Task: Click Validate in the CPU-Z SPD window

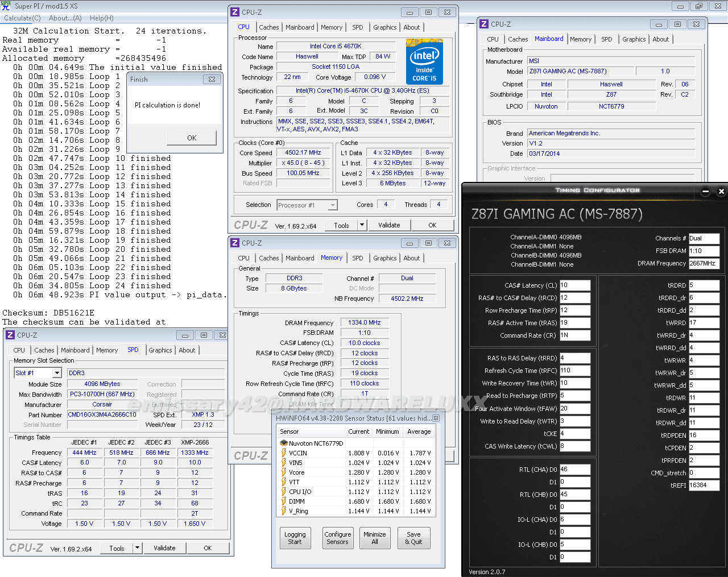Action: pyautogui.click(x=164, y=548)
